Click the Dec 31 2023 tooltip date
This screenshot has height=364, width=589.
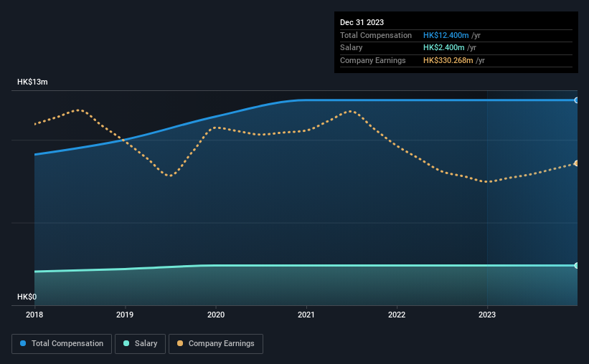coord(362,22)
